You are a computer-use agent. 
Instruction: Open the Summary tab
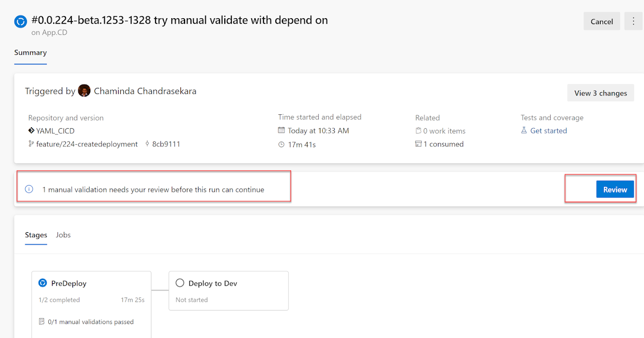(30, 53)
